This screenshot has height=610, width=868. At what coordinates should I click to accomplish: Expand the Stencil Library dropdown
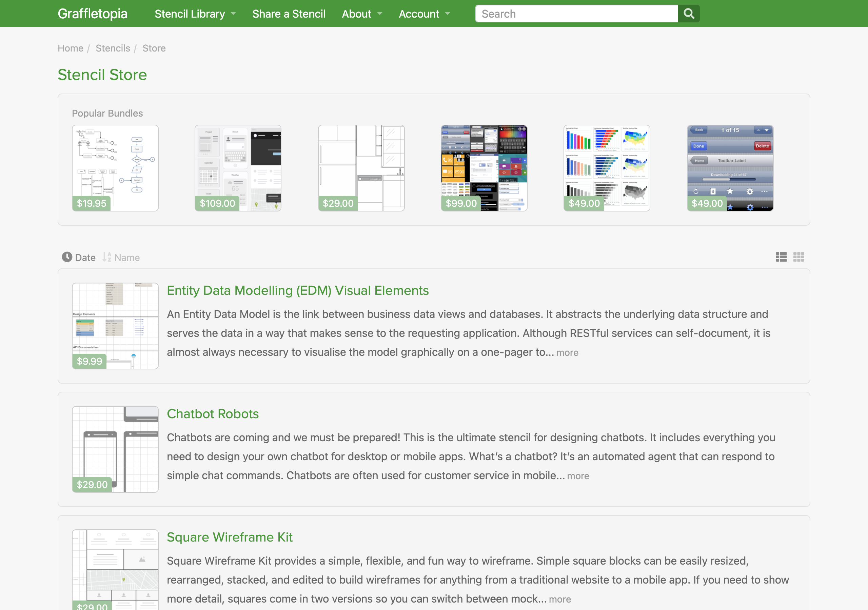tap(195, 14)
